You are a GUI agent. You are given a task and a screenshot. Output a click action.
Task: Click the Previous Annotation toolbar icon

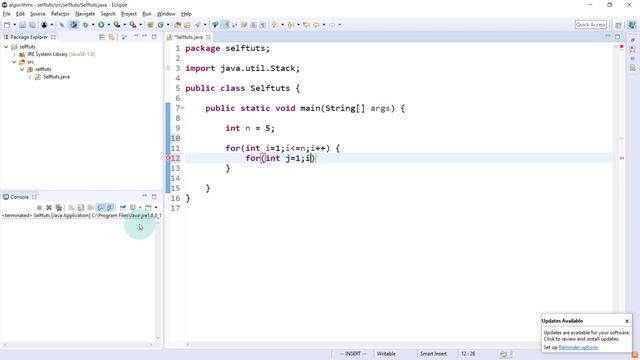(x=291, y=25)
